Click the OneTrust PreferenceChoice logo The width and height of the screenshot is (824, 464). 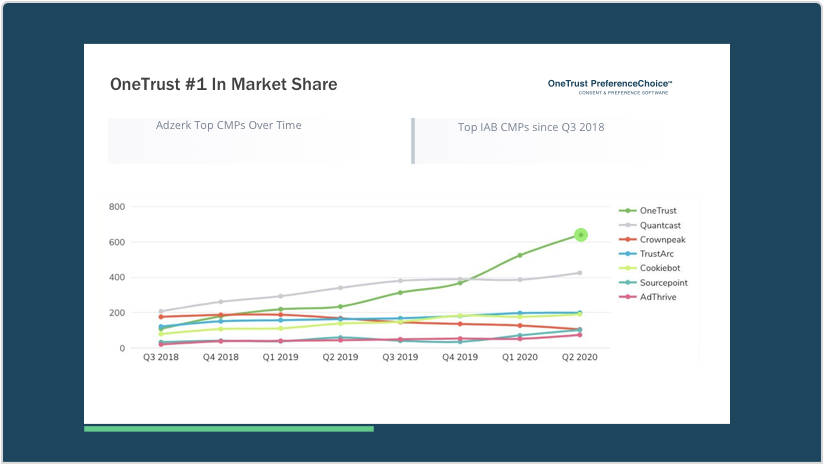coord(610,86)
